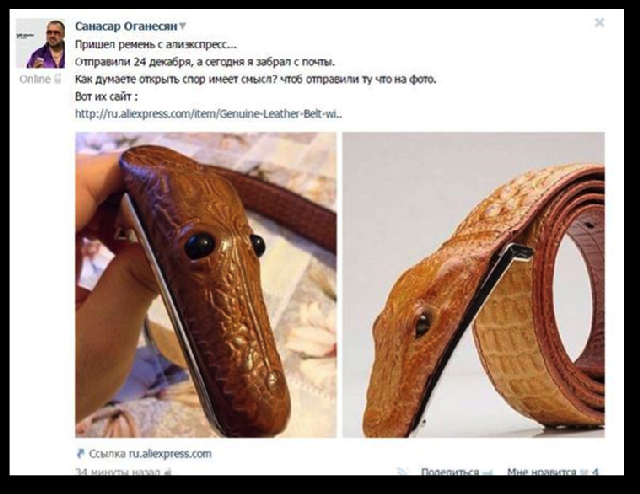Click the author's avatar photo

click(41, 43)
